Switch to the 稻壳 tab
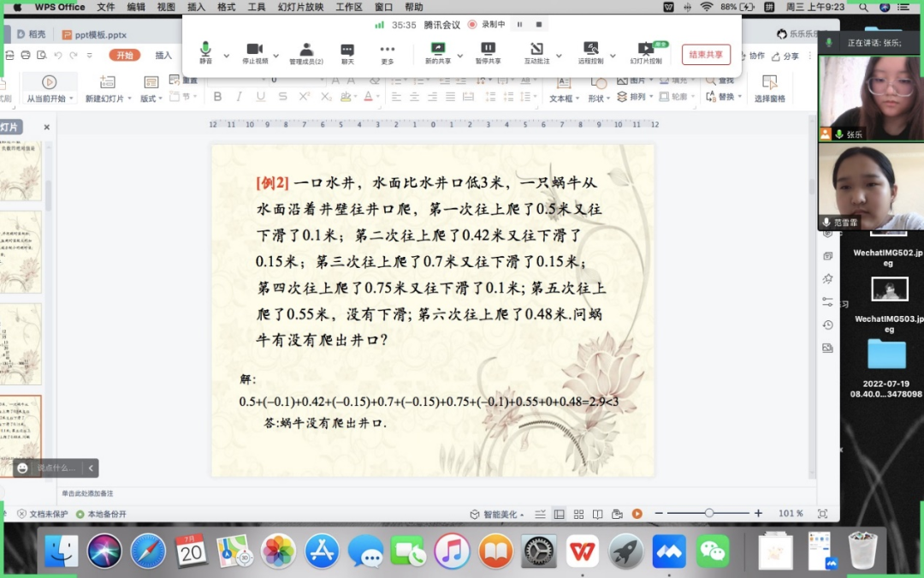The image size is (924, 578). point(31,34)
